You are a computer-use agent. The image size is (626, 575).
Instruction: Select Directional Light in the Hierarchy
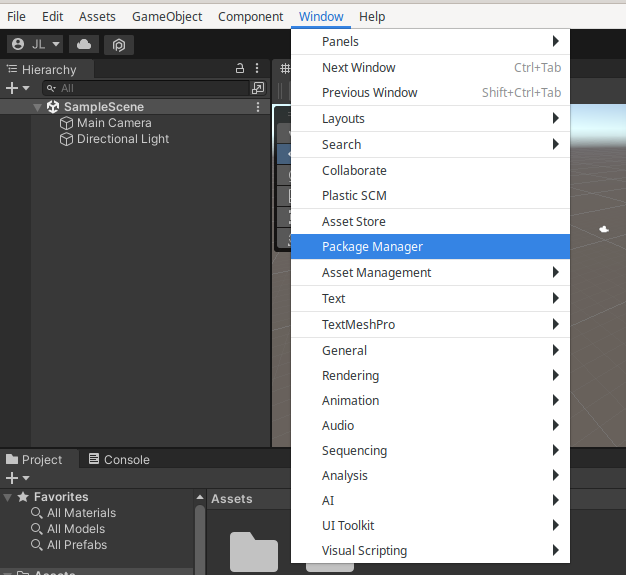122,139
